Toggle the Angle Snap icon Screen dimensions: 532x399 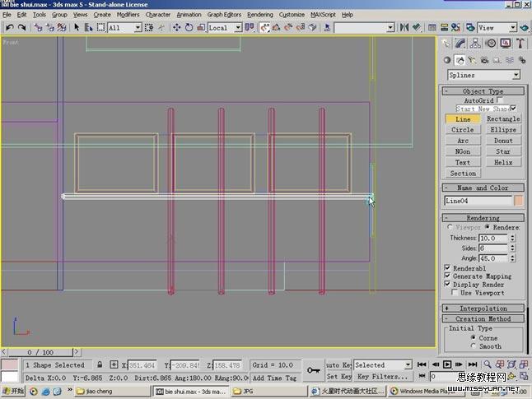click(277, 27)
